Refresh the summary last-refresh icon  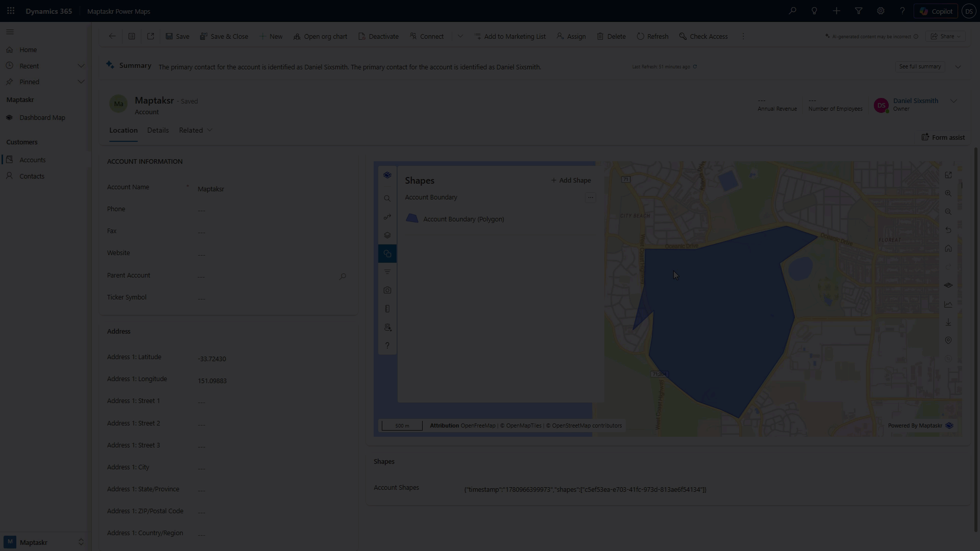pos(695,67)
